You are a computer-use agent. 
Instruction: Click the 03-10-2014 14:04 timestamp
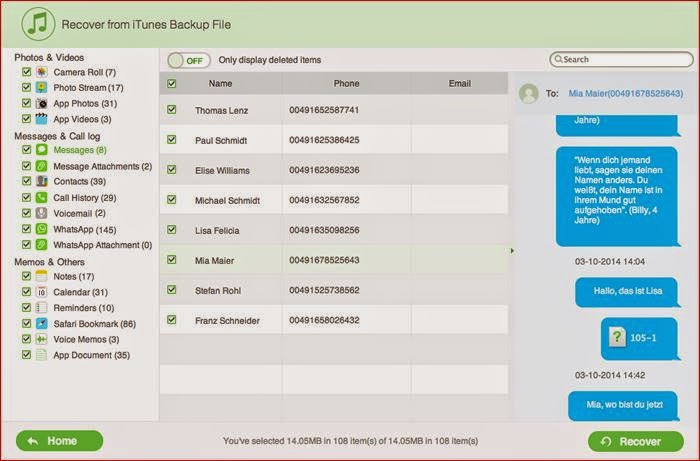[610, 262]
